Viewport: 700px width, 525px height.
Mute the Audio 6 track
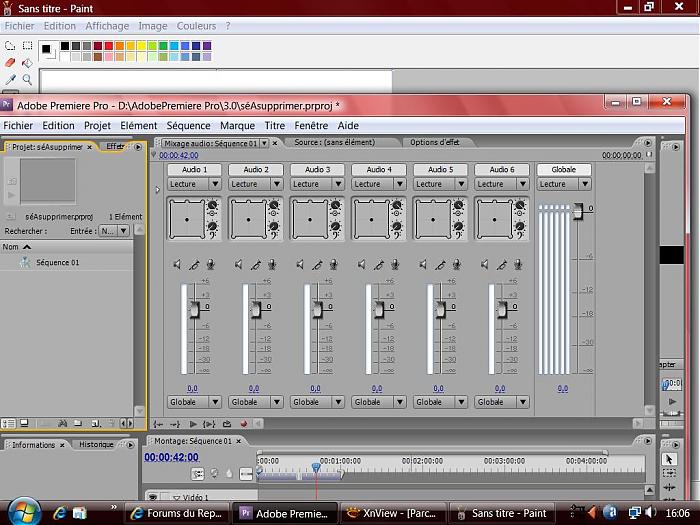click(485, 265)
